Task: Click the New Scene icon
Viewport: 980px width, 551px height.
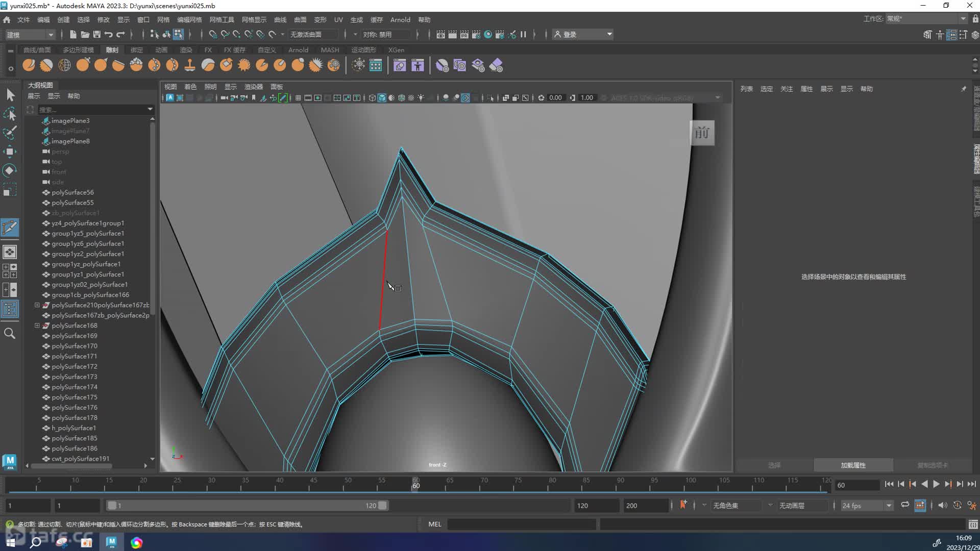Action: 73,34
